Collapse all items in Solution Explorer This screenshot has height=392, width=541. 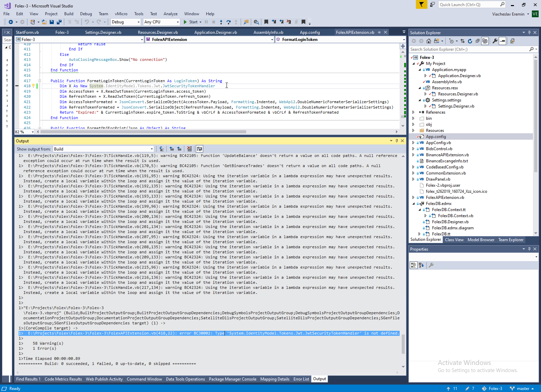tap(477, 41)
